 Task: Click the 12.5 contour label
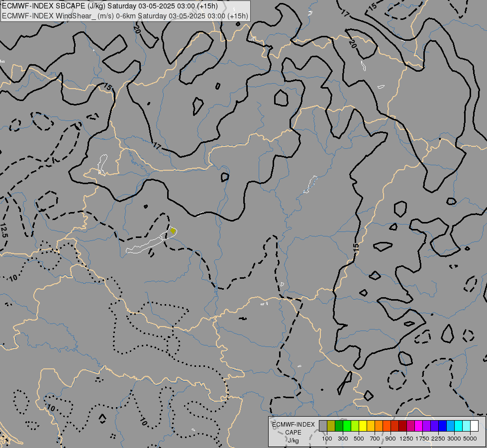[3, 230]
